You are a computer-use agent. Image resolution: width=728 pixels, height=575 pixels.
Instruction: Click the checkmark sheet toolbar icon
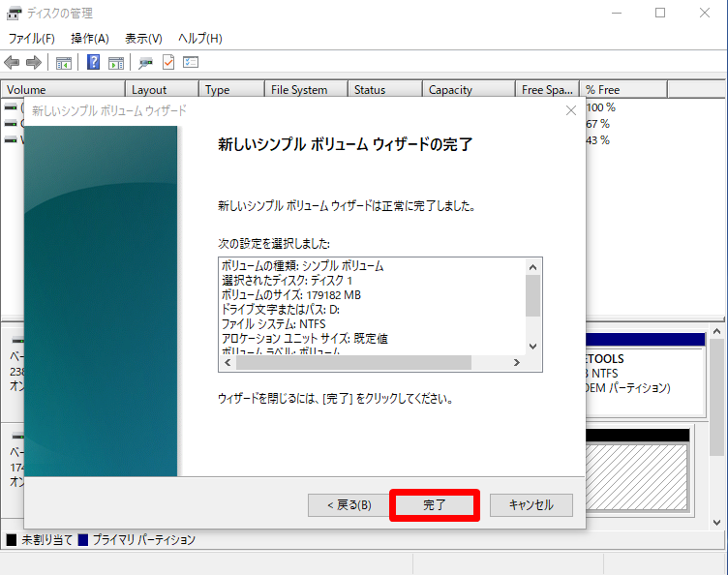click(x=168, y=62)
